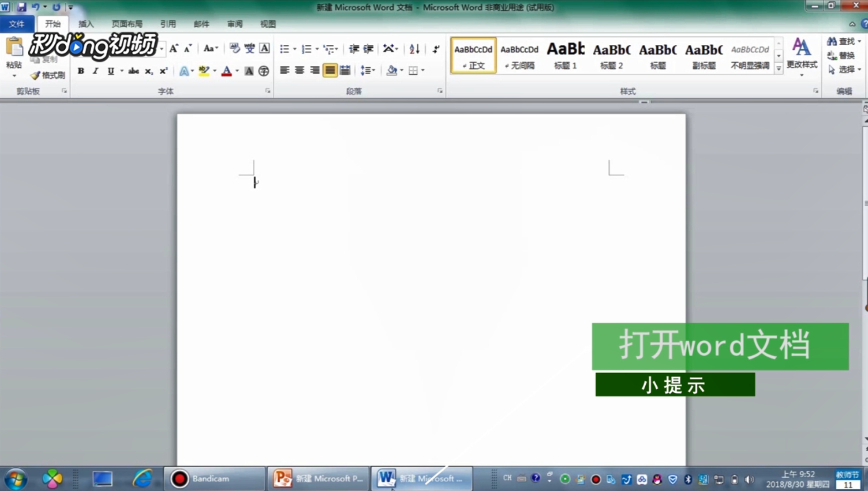Image resolution: width=868 pixels, height=491 pixels.
Task: Click the Decrease Indent icon
Action: click(x=354, y=48)
